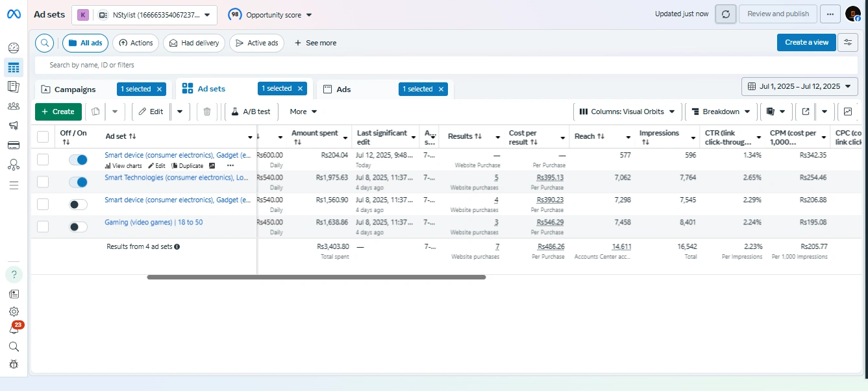Click the Help question mark icon

point(14,274)
